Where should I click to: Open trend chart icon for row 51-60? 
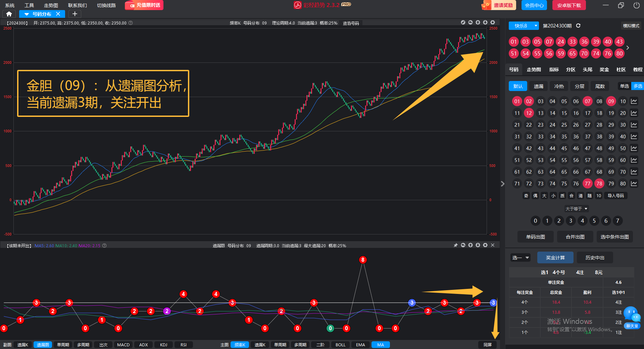pos(634,160)
